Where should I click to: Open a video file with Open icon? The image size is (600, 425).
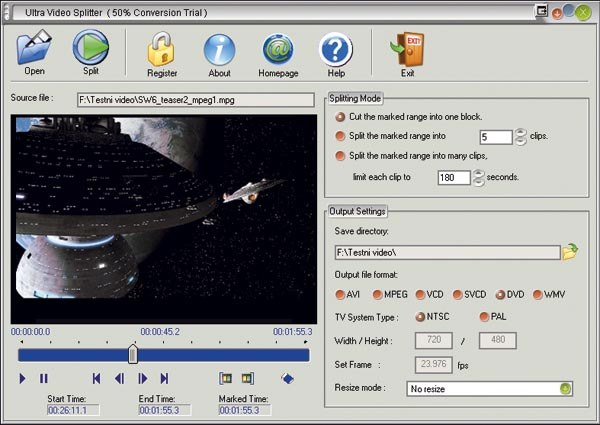(34, 47)
